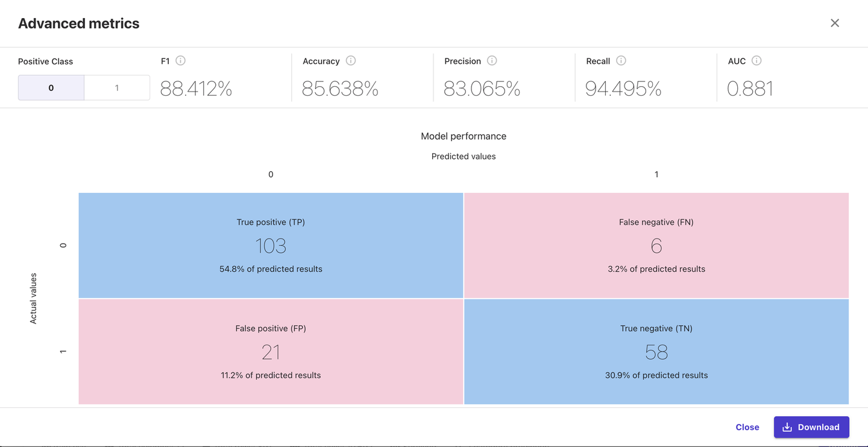Click the 88.412% F1 value
868x447 pixels.
coord(196,89)
